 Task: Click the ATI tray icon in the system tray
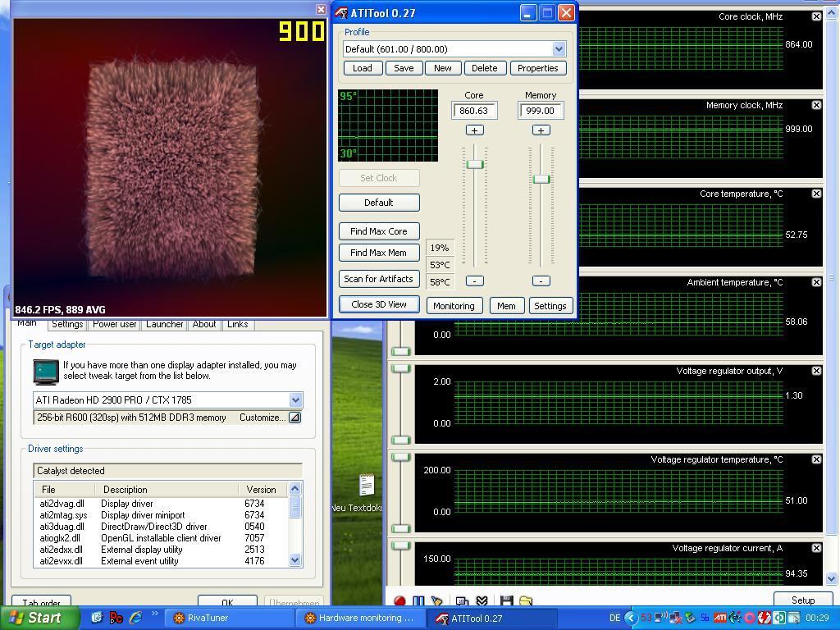point(720,618)
